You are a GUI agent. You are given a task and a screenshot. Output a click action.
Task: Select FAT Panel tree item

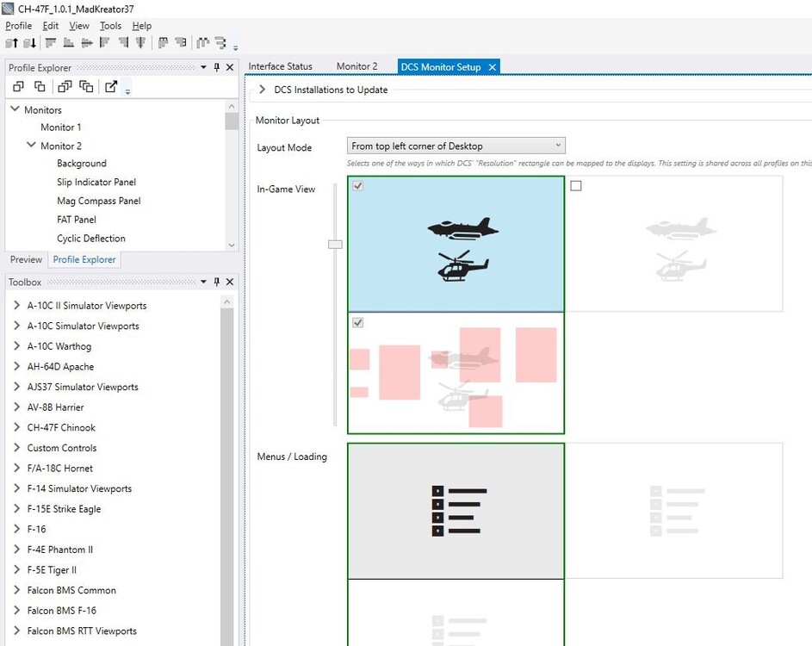[76, 219]
